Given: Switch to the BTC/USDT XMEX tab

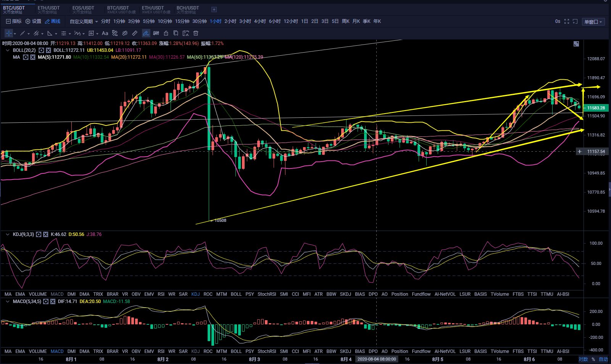Looking at the screenshot, I should 121,10.
